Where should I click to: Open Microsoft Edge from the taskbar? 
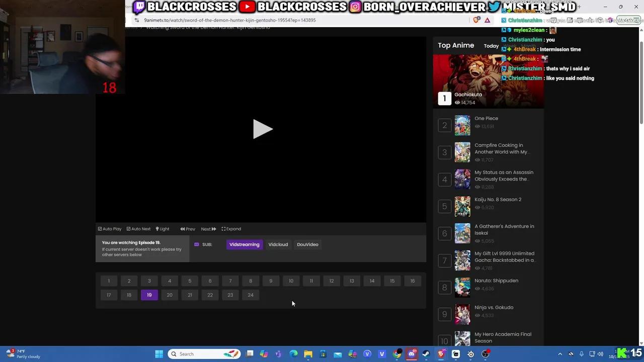[x=293, y=354]
